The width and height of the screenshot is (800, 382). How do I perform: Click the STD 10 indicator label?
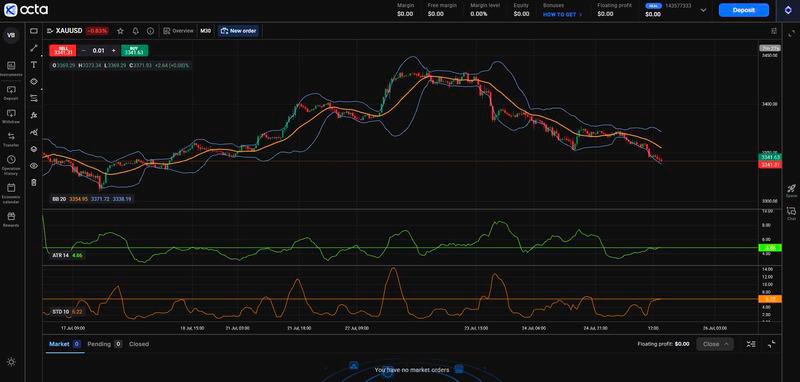(x=61, y=311)
